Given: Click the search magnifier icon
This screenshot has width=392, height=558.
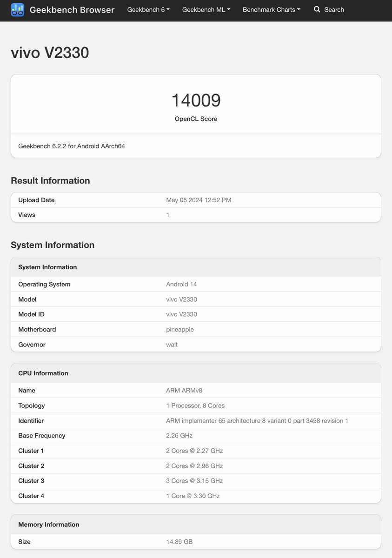Looking at the screenshot, I should (x=317, y=9).
